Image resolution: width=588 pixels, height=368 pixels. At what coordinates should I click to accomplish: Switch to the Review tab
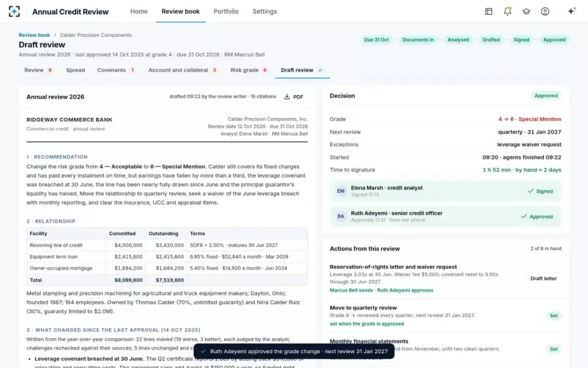click(39, 70)
